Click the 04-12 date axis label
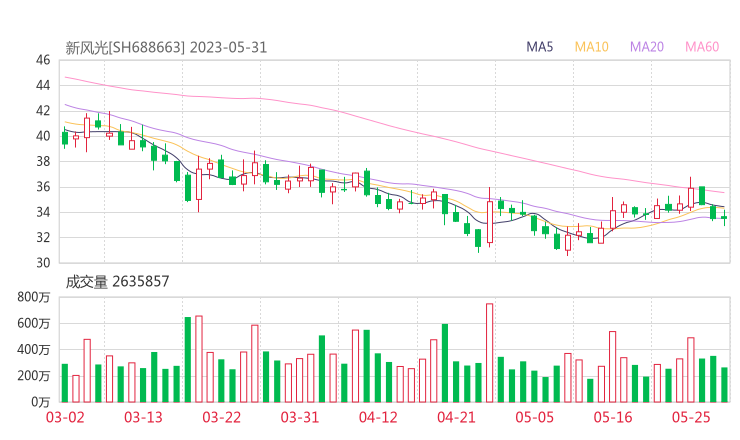 (378, 417)
